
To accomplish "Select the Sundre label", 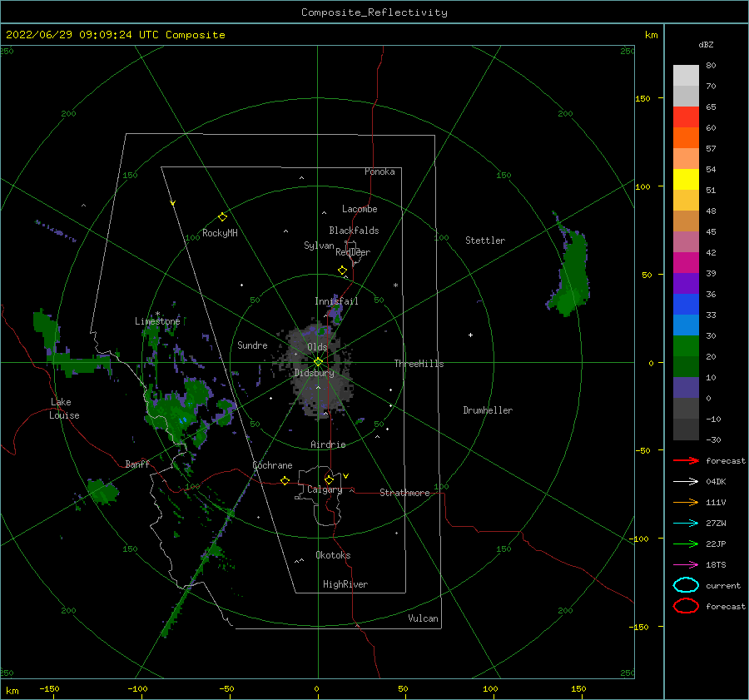I will click(252, 345).
